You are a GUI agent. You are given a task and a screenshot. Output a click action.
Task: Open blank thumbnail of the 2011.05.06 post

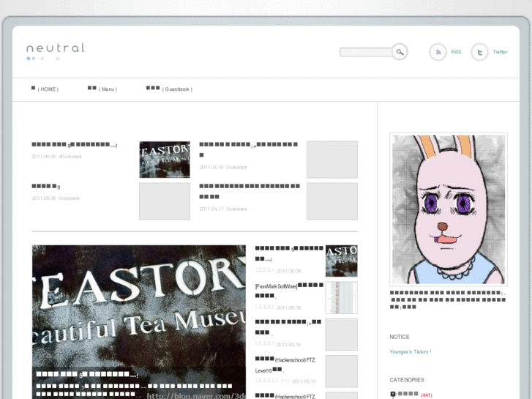[x=165, y=201]
